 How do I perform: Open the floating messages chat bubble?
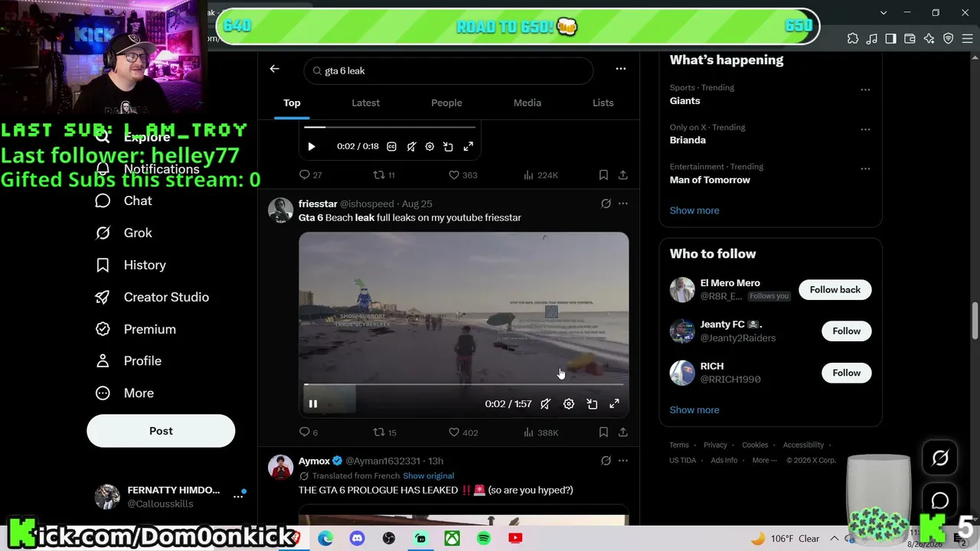tap(940, 500)
